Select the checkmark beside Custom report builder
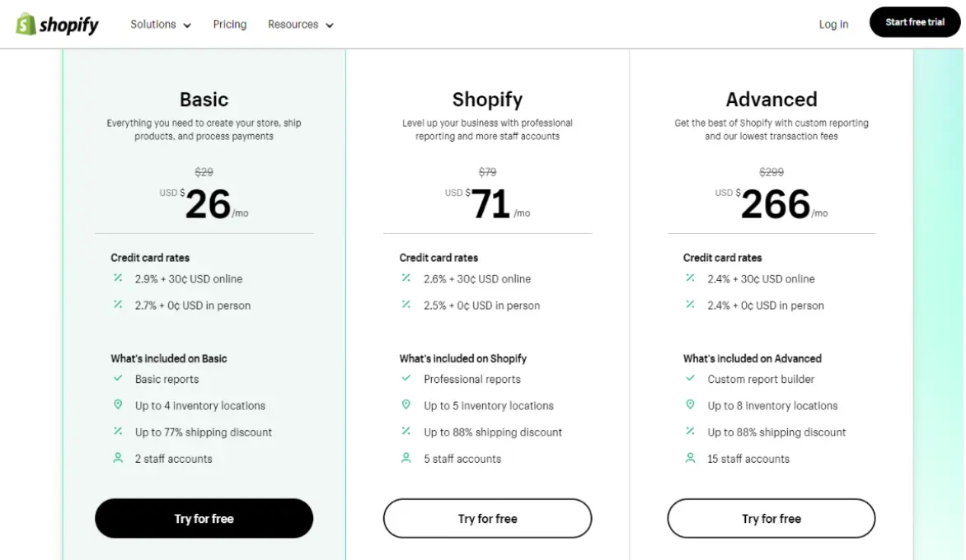The image size is (966, 560). point(690,379)
